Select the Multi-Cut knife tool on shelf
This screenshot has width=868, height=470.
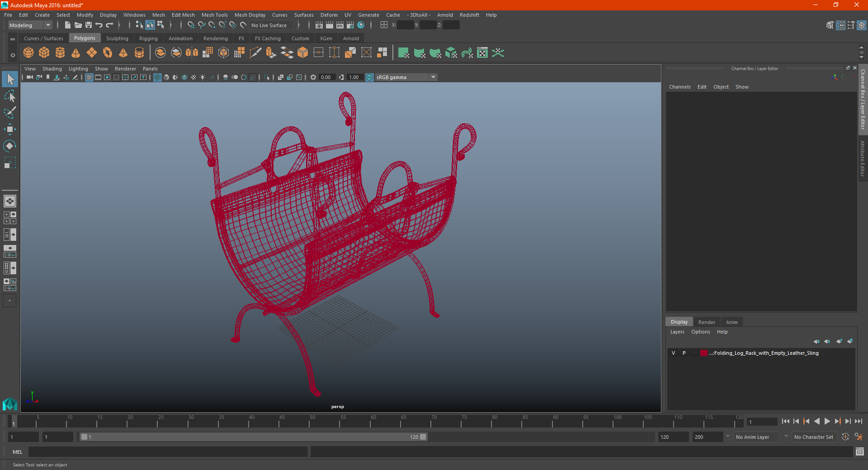(x=255, y=53)
